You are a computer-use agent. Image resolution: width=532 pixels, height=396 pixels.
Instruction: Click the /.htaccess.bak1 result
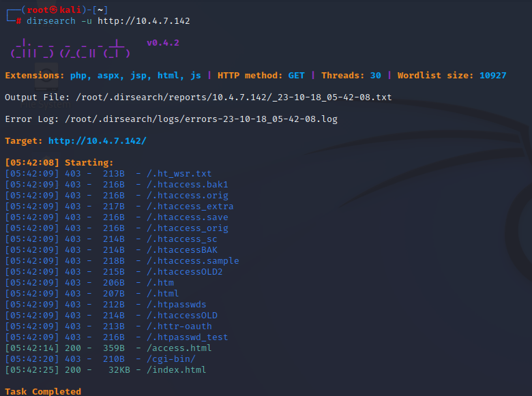[x=188, y=185]
